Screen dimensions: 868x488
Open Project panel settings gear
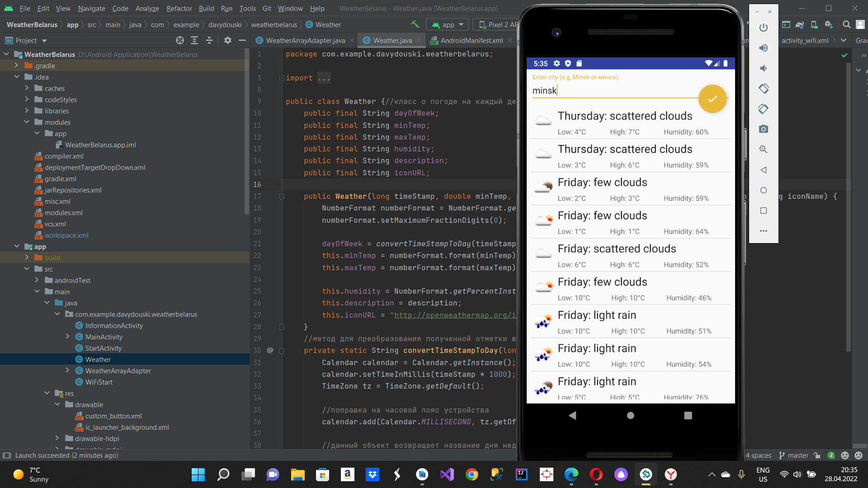[x=228, y=40]
